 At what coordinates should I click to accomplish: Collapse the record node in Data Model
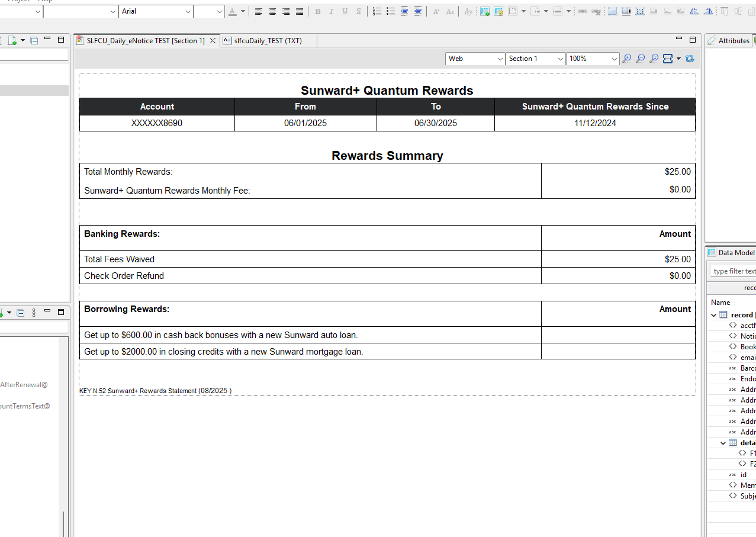pos(714,315)
